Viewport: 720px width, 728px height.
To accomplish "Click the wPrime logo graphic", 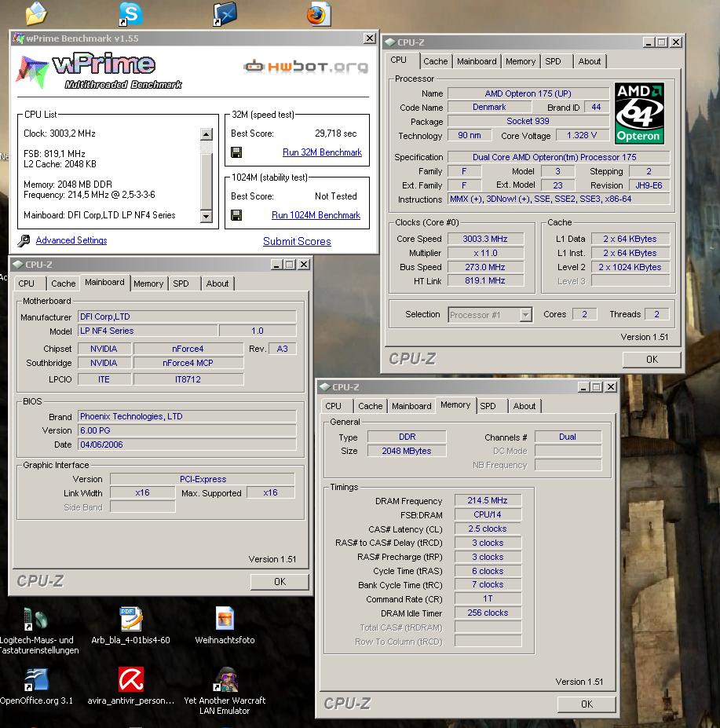I will (100, 71).
